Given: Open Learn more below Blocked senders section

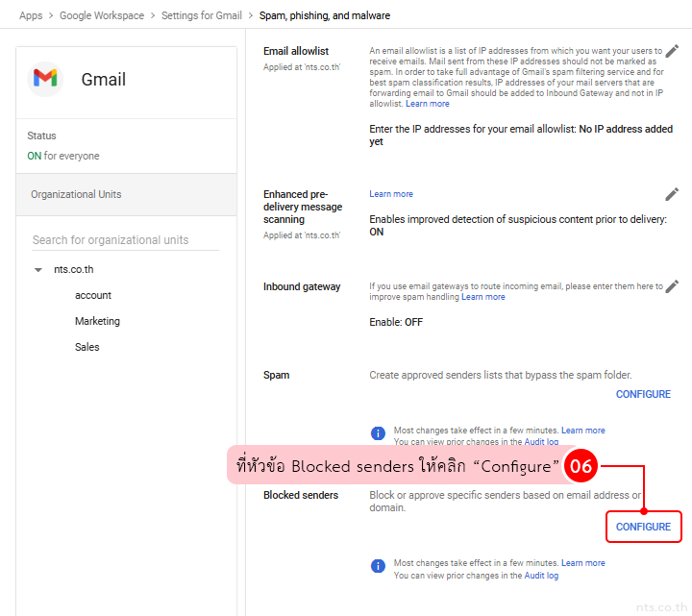Looking at the screenshot, I should 583,563.
